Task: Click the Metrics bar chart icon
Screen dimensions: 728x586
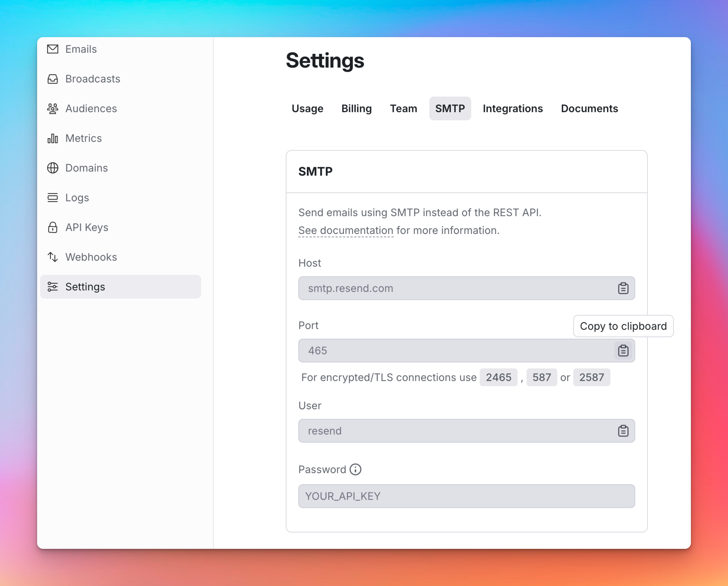Action: [53, 138]
